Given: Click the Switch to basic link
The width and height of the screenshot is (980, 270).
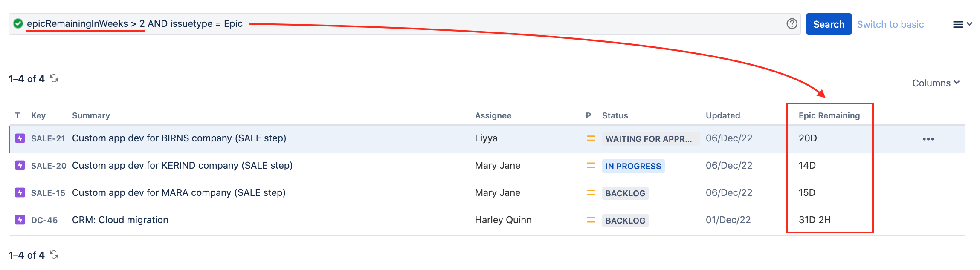Looking at the screenshot, I should (x=890, y=24).
